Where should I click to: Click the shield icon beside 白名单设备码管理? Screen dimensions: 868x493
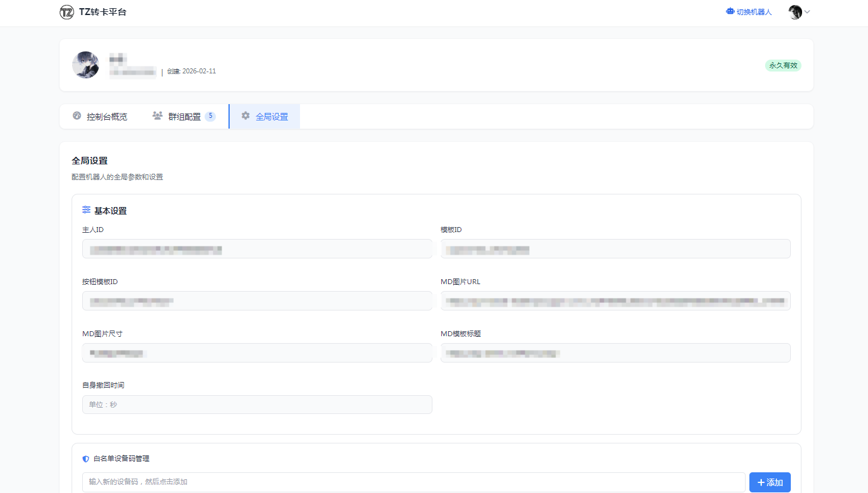click(x=86, y=459)
